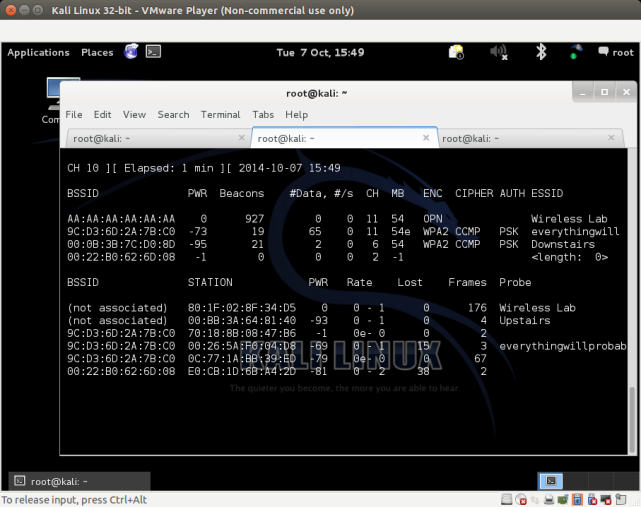
Task: Open the notification icon left of volume
Action: 456,52
